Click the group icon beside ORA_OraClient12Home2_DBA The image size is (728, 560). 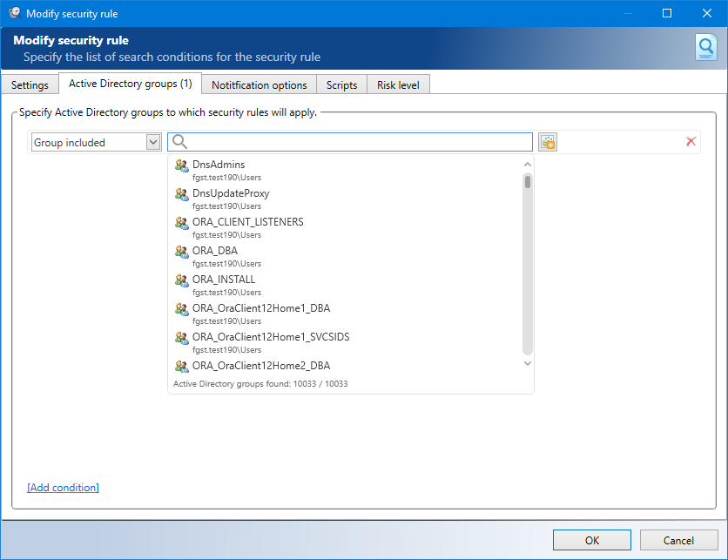(181, 367)
